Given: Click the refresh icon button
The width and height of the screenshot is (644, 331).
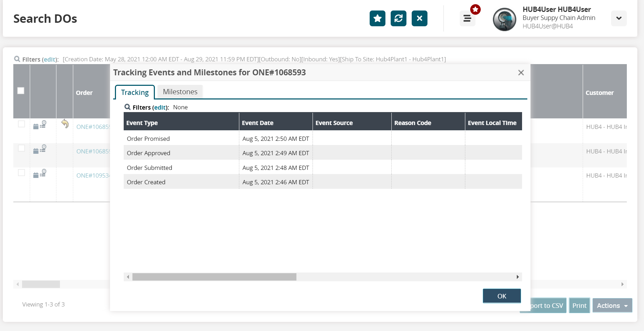Looking at the screenshot, I should tap(398, 18).
